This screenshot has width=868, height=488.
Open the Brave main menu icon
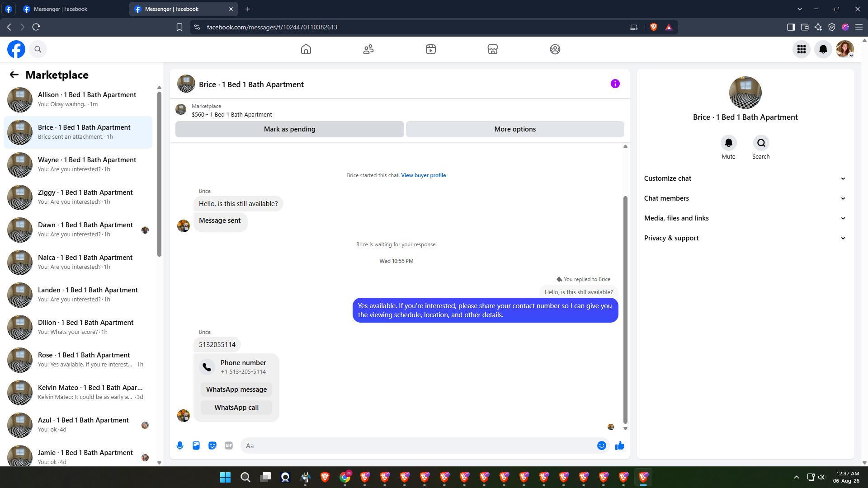(x=859, y=27)
